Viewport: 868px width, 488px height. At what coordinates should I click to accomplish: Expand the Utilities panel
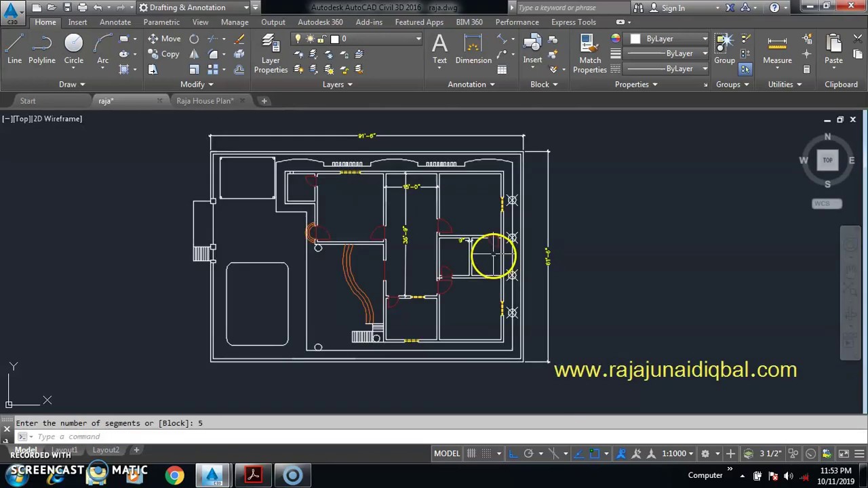click(785, 84)
